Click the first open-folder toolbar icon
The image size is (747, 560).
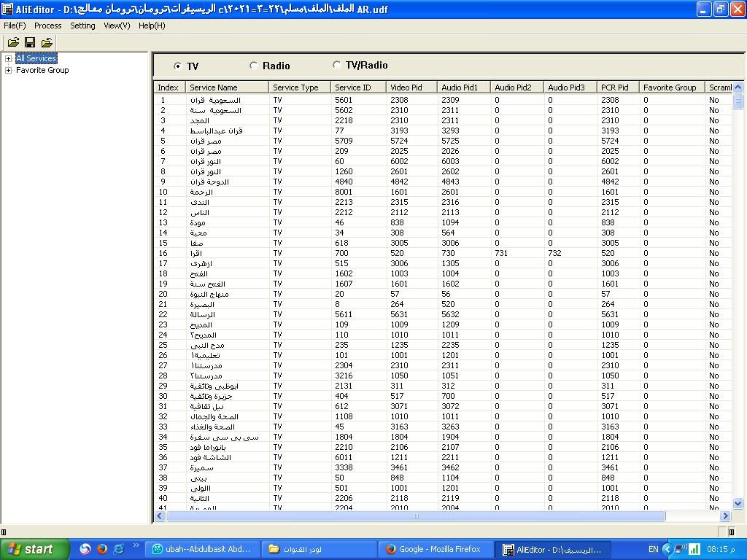pos(13,43)
